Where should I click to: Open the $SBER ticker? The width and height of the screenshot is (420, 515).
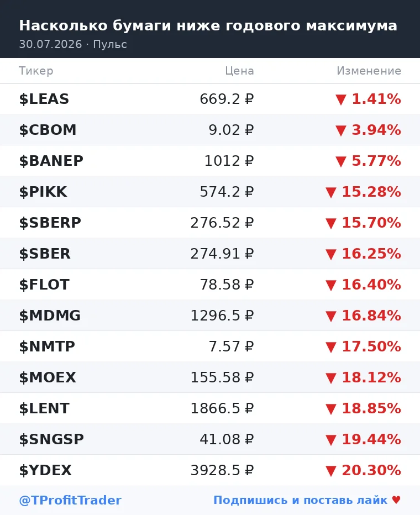(45, 254)
